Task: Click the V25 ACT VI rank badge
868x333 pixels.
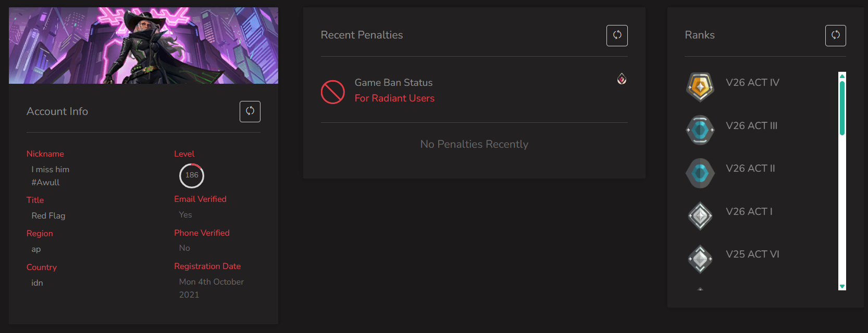Action: pyautogui.click(x=700, y=259)
